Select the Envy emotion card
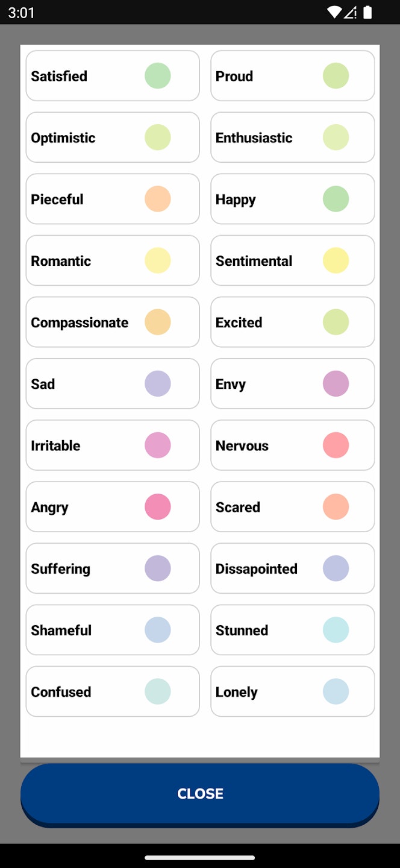400x868 pixels. (x=293, y=383)
